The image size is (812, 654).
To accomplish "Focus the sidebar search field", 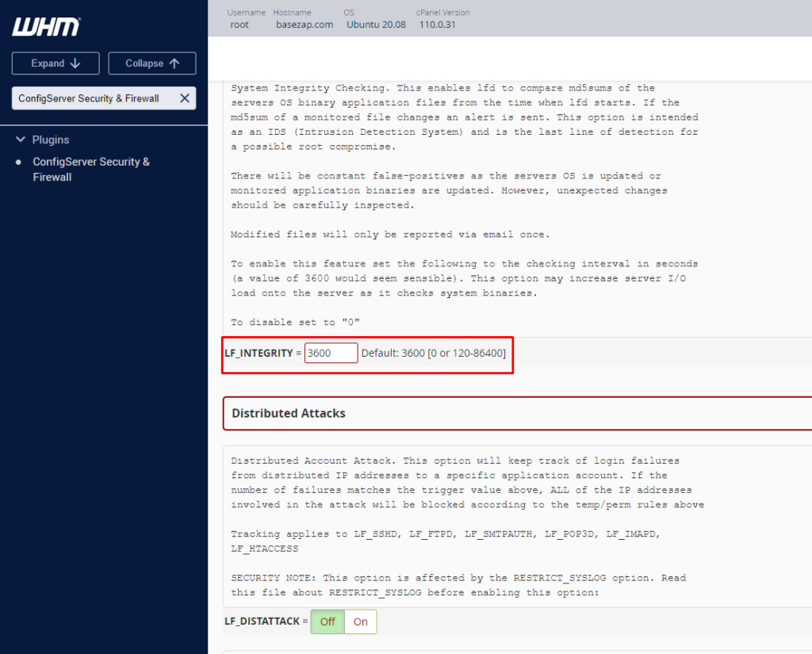I will pos(95,98).
